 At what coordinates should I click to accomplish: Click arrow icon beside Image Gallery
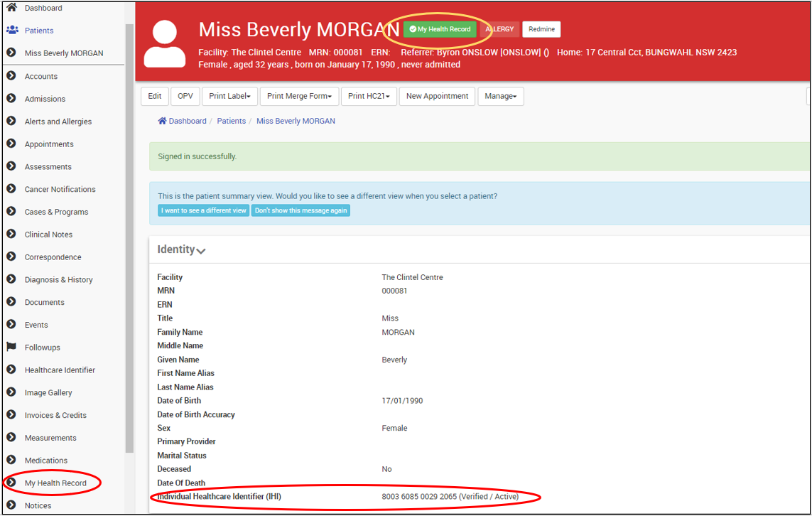(x=11, y=392)
